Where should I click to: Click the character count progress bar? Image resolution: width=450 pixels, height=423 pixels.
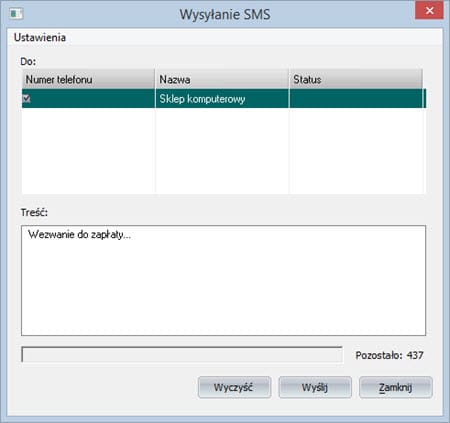182,354
